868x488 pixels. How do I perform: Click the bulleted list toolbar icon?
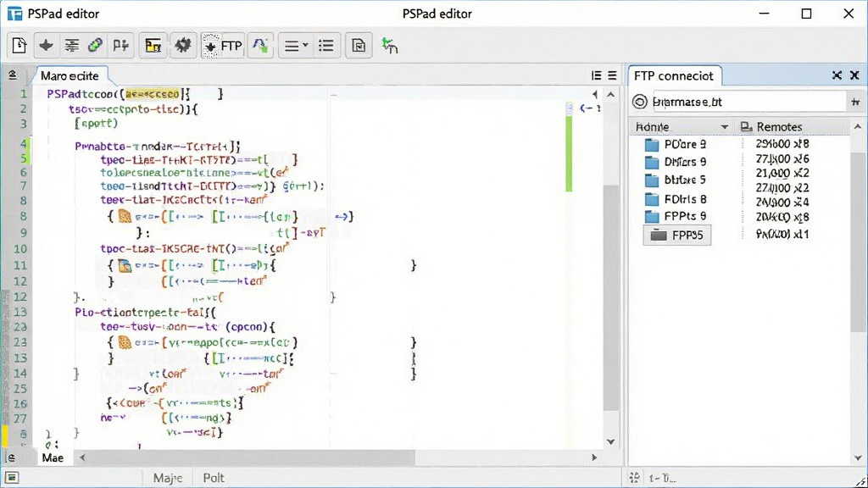pyautogui.click(x=326, y=46)
